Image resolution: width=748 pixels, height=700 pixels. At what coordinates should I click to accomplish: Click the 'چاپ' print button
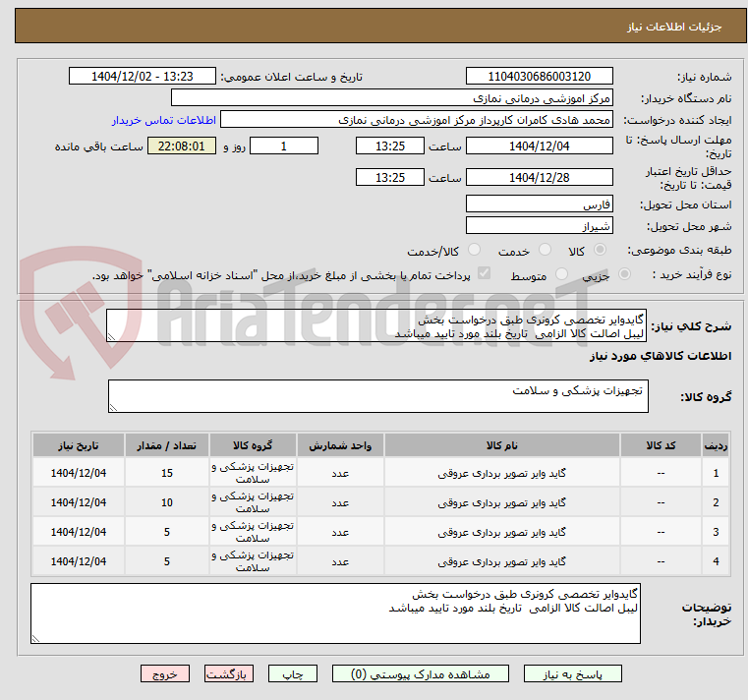(x=293, y=673)
